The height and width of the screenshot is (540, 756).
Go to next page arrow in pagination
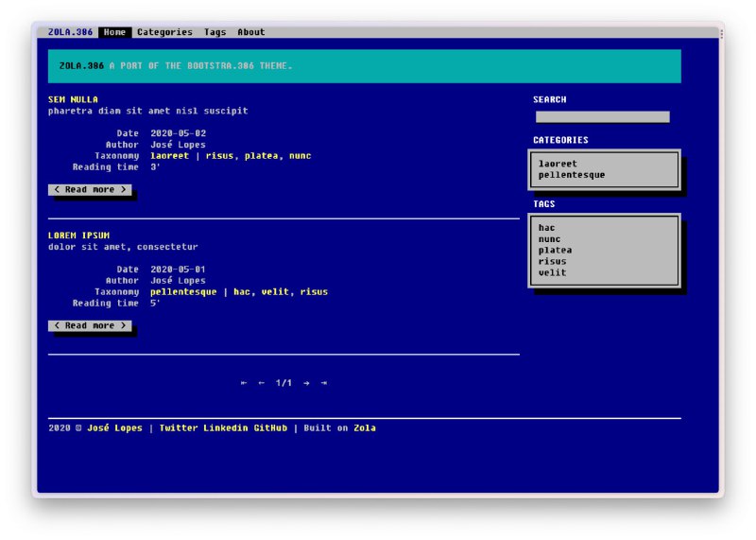(x=306, y=383)
